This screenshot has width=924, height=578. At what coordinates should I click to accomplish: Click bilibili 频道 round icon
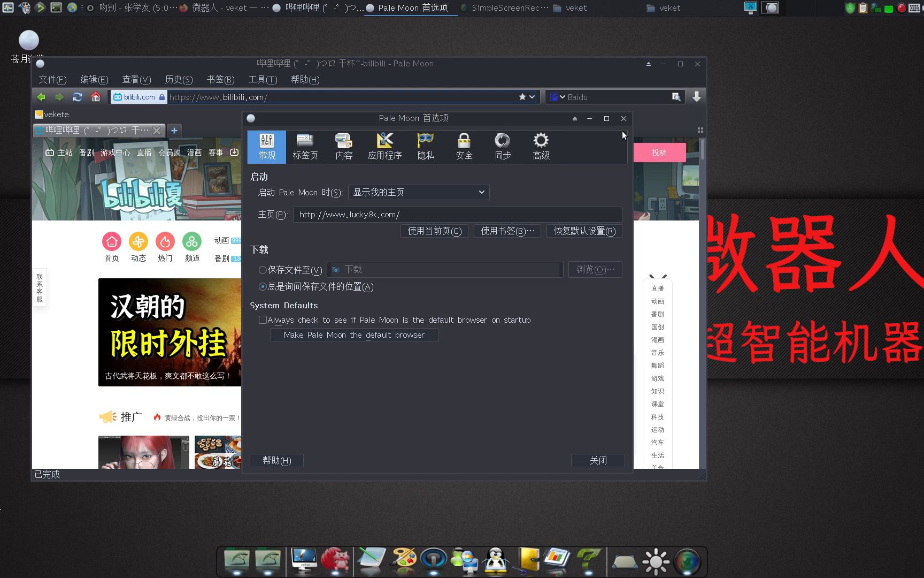pos(192,242)
